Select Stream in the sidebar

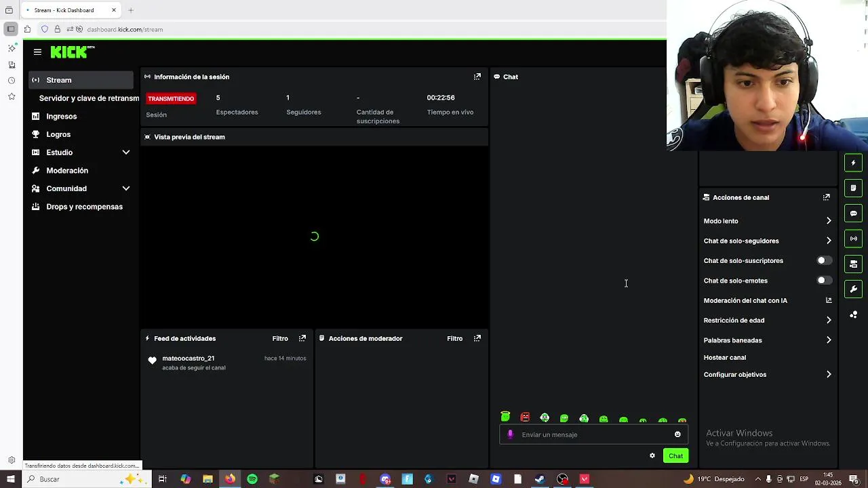click(x=81, y=80)
